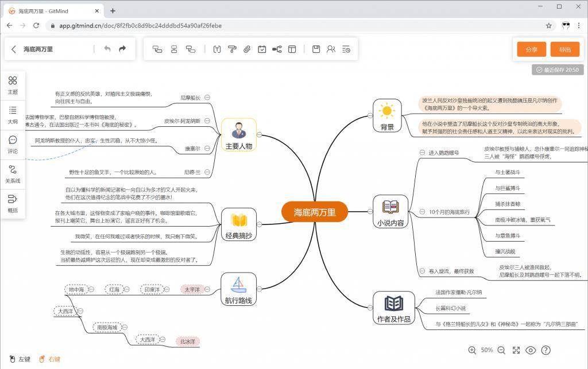
Task: Click the save icon in the toolbar
Action: [x=316, y=49]
